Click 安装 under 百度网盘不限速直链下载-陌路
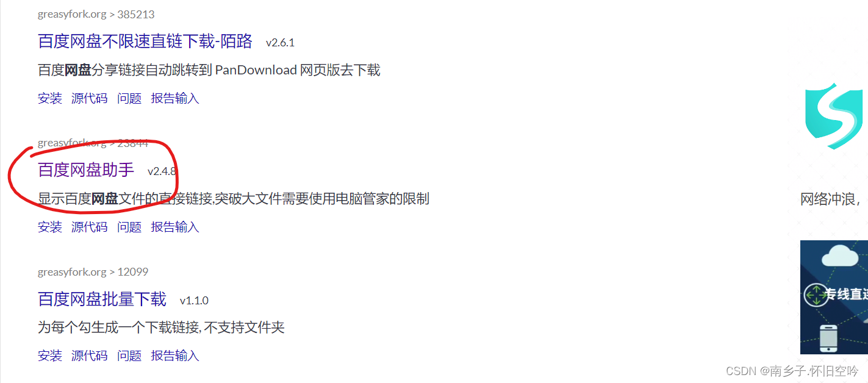 pos(50,98)
